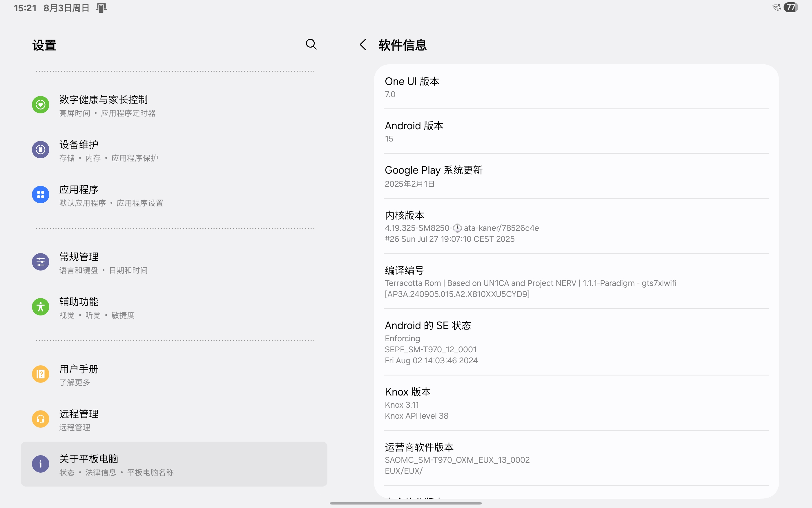Open 远程管理 entry
Viewport: 812px width, 508px height.
(174, 420)
